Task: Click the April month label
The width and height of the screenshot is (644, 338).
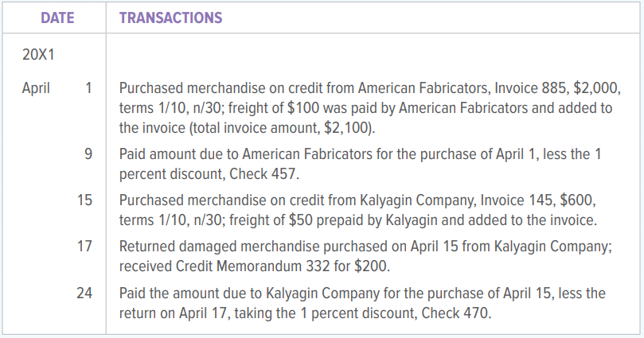Action: tap(36, 88)
